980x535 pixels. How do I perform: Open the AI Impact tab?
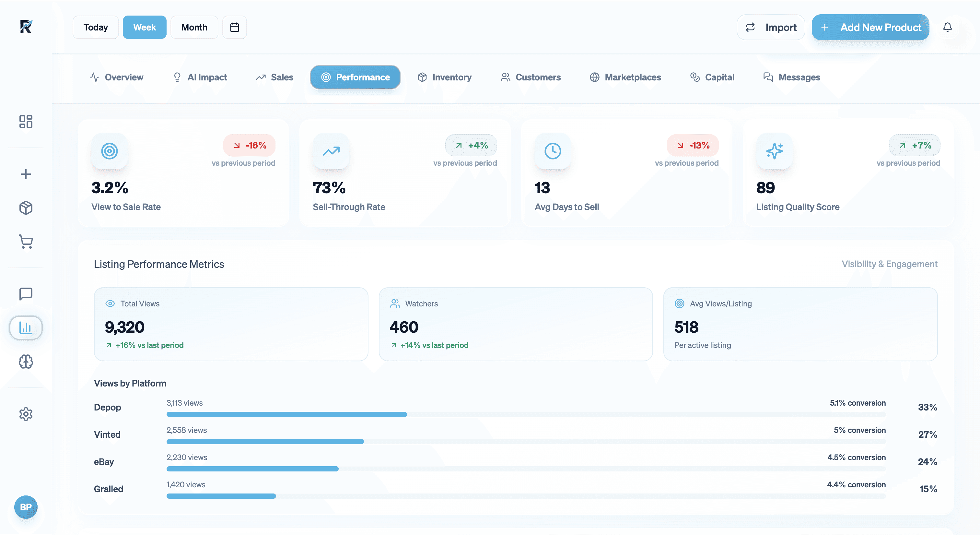[200, 77]
